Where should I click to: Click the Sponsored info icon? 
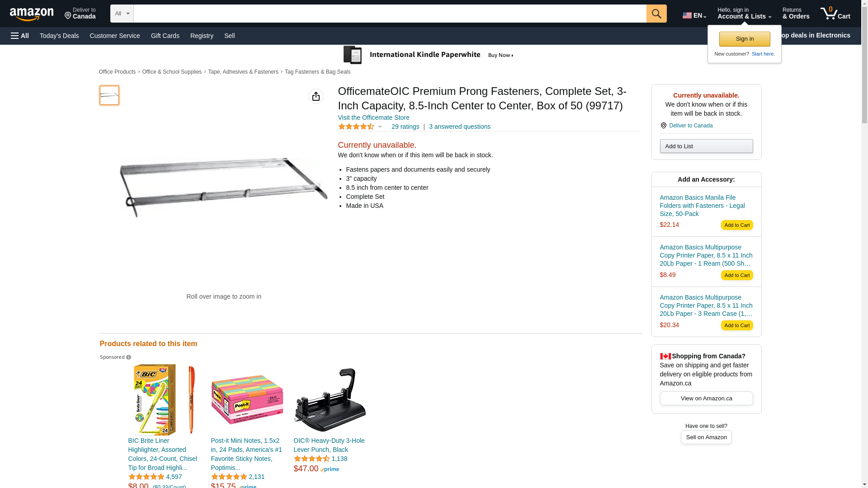(129, 357)
